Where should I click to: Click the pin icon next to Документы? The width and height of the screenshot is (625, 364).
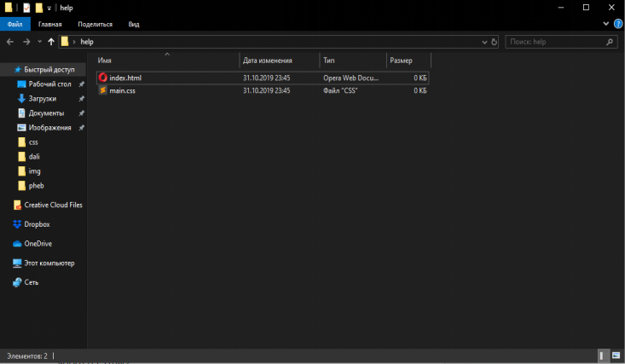(x=81, y=113)
